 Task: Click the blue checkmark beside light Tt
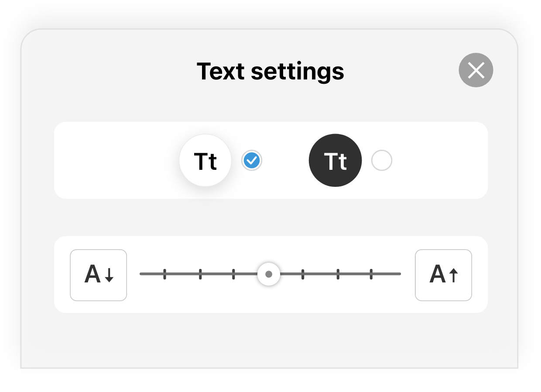[x=252, y=161]
